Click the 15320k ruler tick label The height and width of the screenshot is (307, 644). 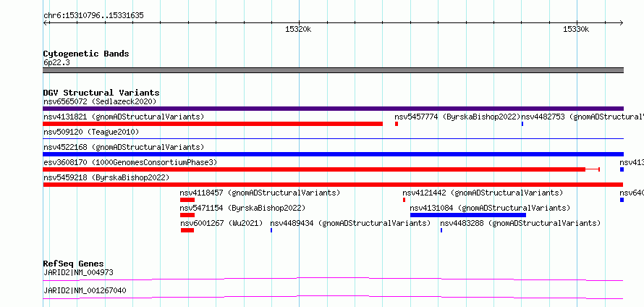pos(298,29)
